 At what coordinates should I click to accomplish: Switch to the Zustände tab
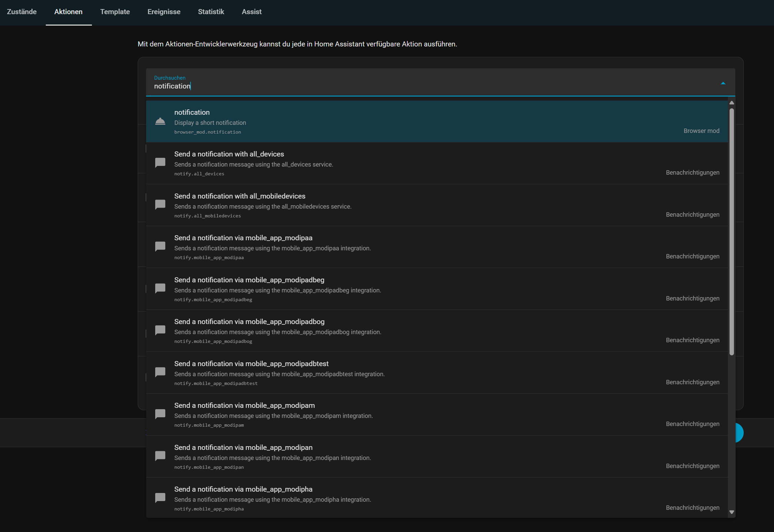tap(22, 12)
